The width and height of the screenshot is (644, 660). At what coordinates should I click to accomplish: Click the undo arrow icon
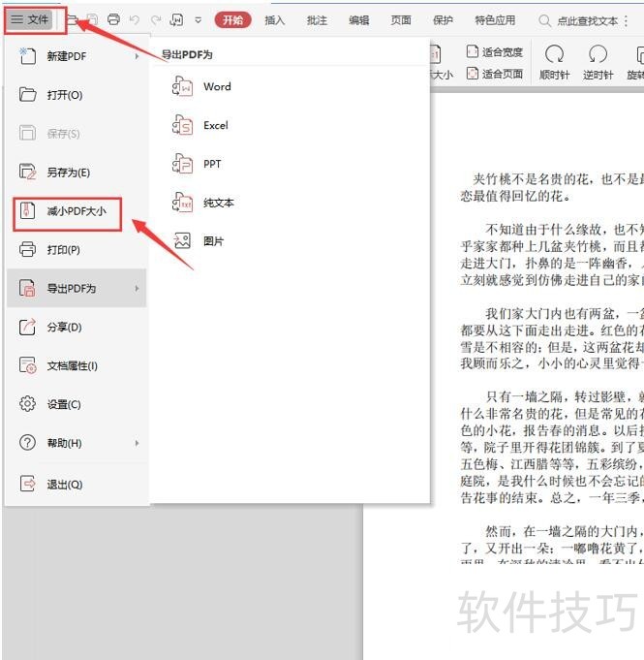pos(135,19)
